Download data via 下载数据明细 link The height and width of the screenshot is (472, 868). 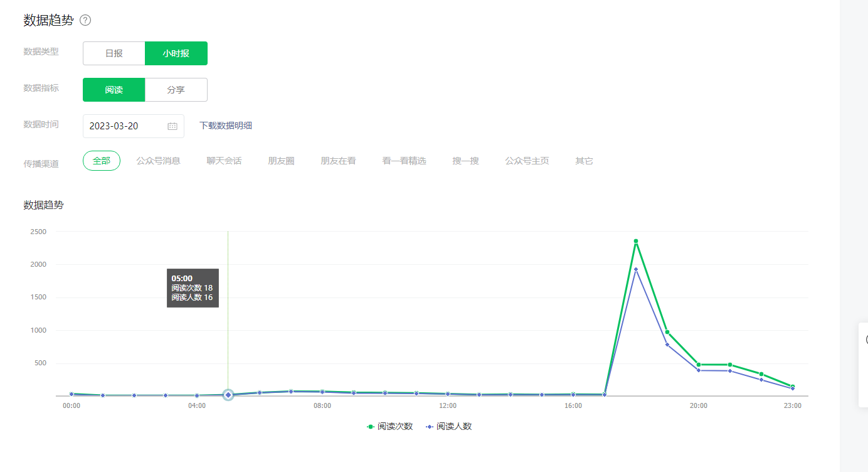tap(226, 126)
